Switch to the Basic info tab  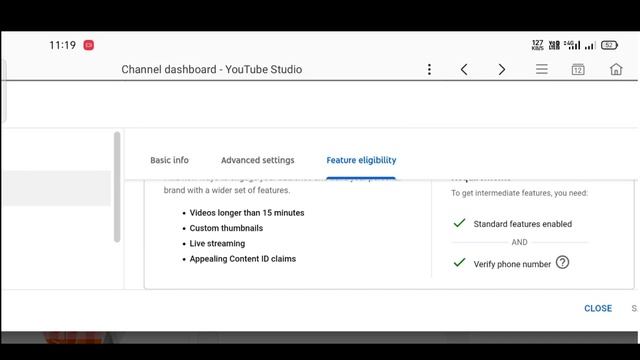click(x=169, y=160)
